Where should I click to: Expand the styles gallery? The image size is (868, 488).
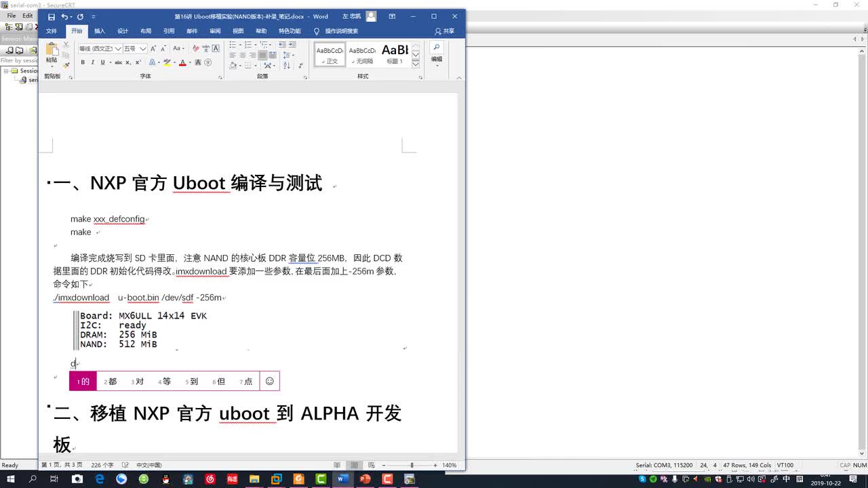click(416, 63)
